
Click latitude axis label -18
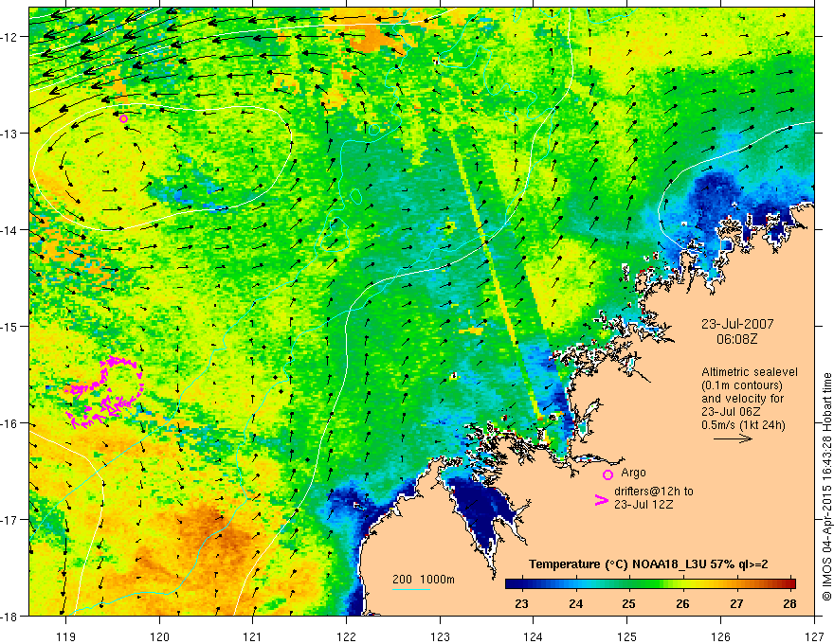[9, 616]
